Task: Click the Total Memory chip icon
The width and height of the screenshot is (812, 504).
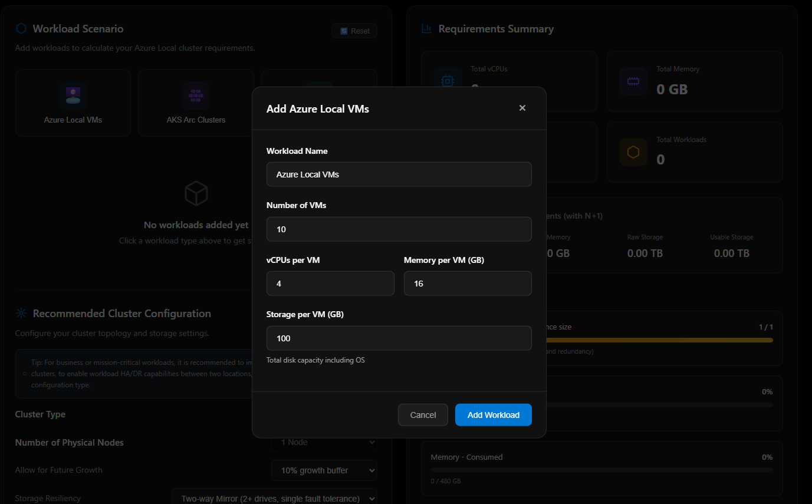Action: pyautogui.click(x=633, y=81)
